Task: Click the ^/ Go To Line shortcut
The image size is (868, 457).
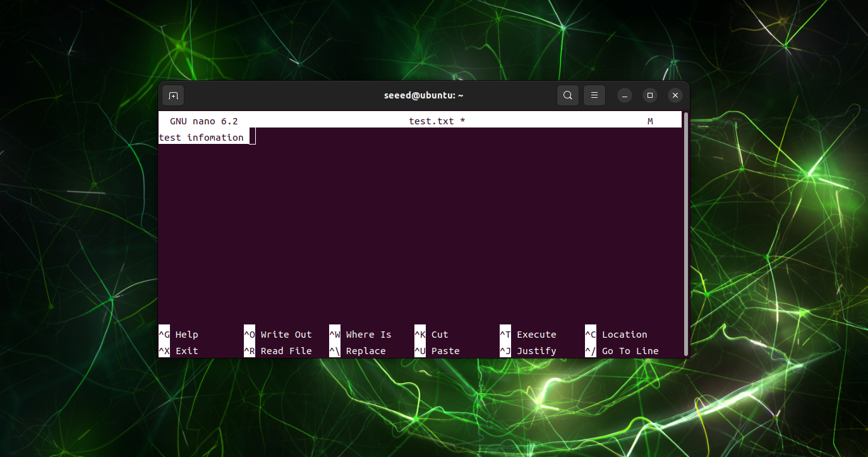Action: click(622, 351)
